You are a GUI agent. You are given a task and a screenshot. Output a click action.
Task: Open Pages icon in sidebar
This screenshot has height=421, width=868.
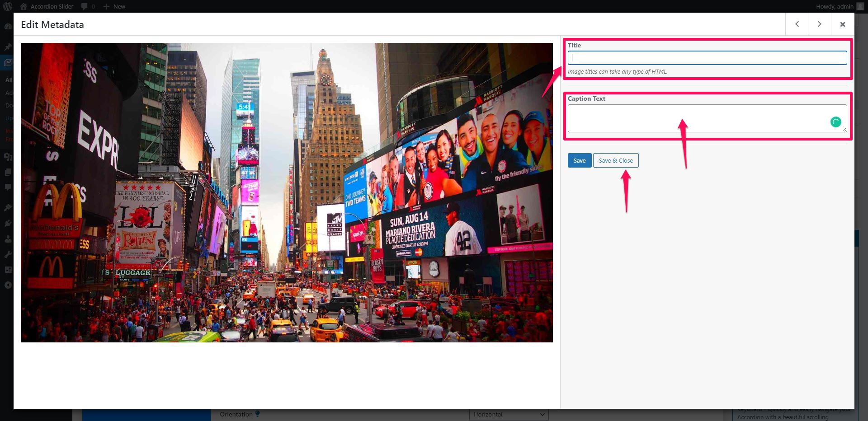tap(8, 172)
